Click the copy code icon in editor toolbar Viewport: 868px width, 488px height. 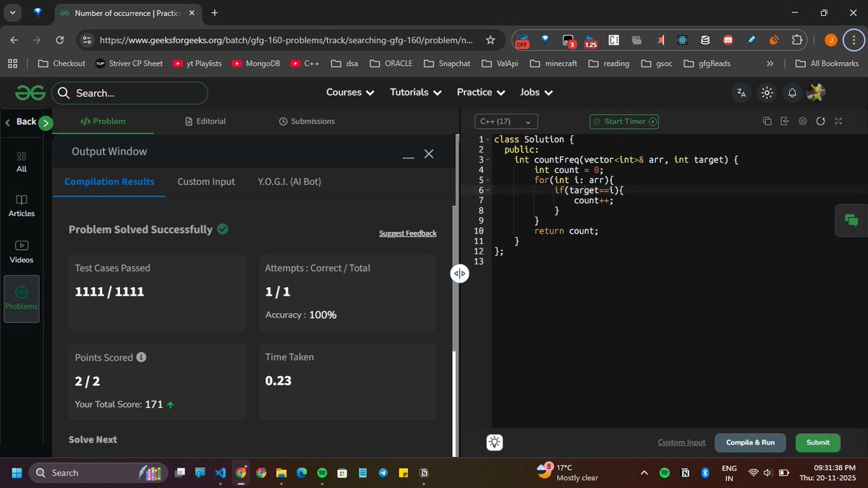[x=767, y=121]
